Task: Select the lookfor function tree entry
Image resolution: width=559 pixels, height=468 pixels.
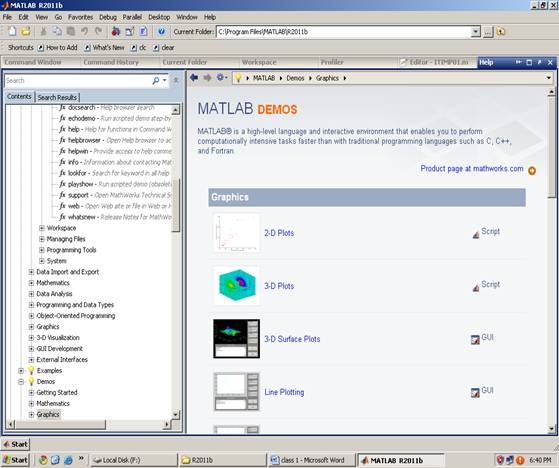Action: click(x=115, y=173)
